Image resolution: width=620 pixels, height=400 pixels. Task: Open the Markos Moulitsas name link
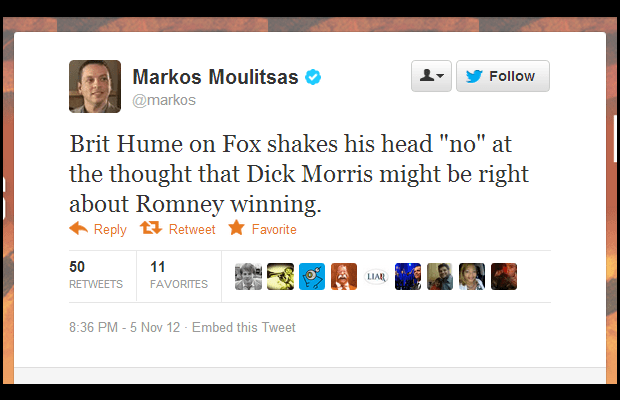(x=215, y=77)
